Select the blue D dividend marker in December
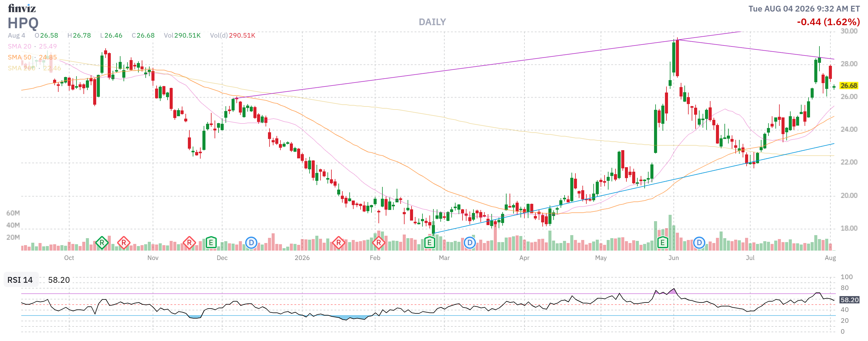 pyautogui.click(x=251, y=243)
